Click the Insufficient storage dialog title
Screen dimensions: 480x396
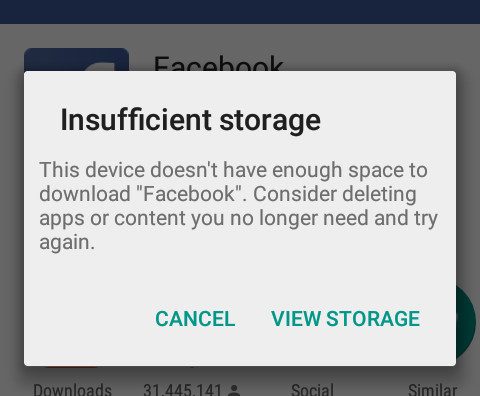pyautogui.click(x=190, y=120)
